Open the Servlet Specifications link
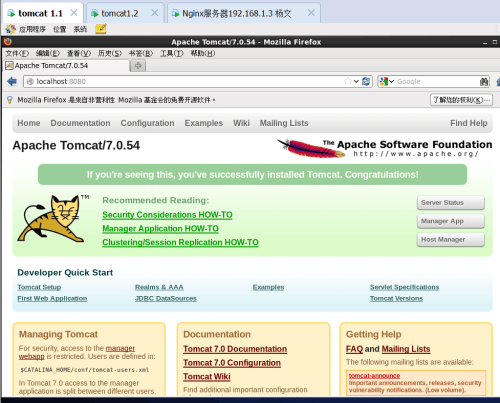 pyautogui.click(x=404, y=287)
